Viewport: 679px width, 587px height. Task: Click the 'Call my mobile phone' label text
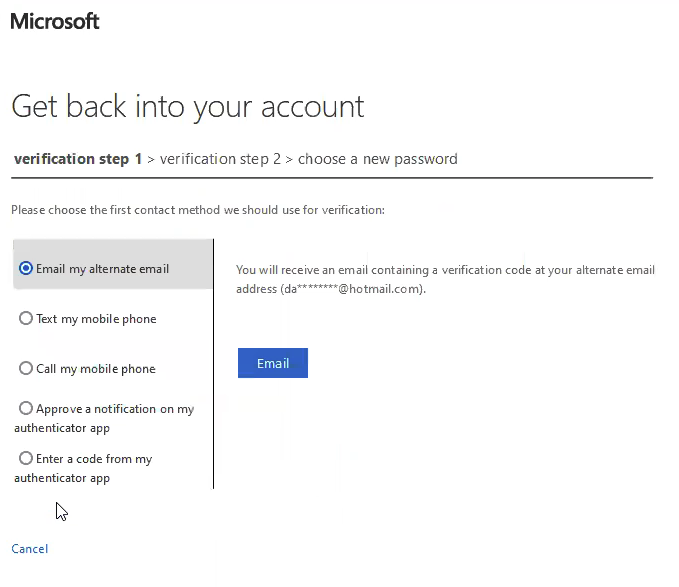point(96,369)
